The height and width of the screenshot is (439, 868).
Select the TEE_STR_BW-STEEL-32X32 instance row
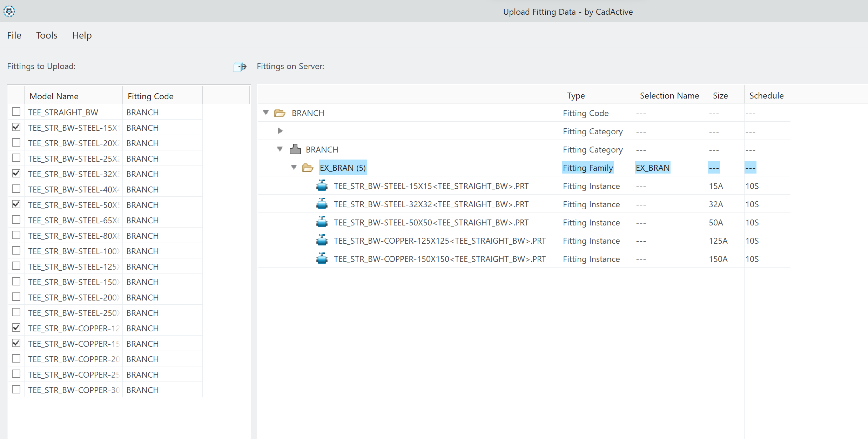(x=431, y=204)
